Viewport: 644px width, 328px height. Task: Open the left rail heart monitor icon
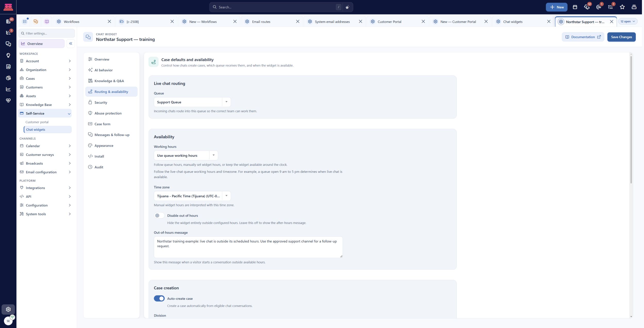coord(8,100)
